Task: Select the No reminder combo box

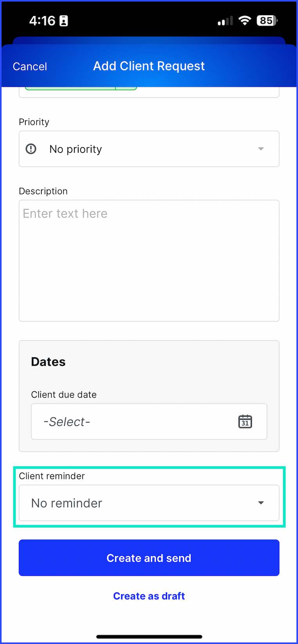Action: click(x=149, y=503)
